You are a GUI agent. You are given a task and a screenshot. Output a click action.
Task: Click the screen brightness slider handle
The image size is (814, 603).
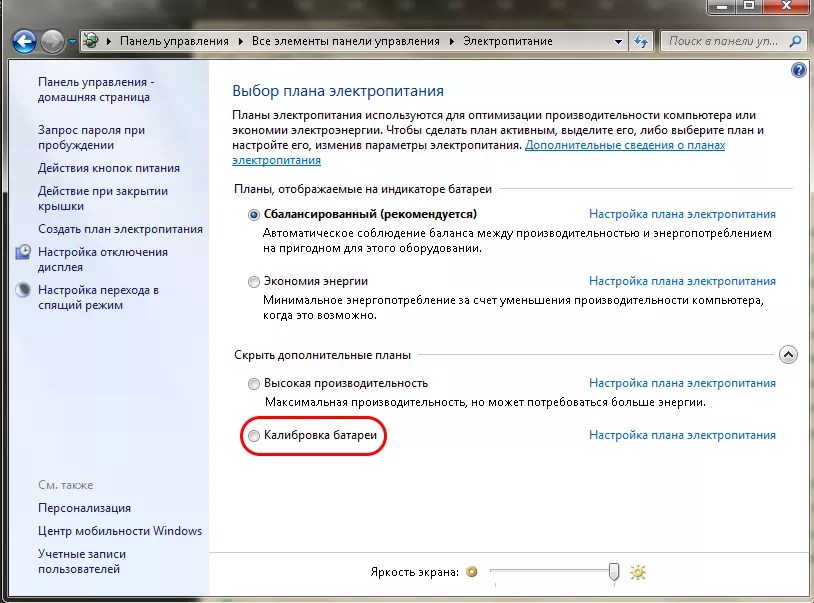[x=614, y=571]
